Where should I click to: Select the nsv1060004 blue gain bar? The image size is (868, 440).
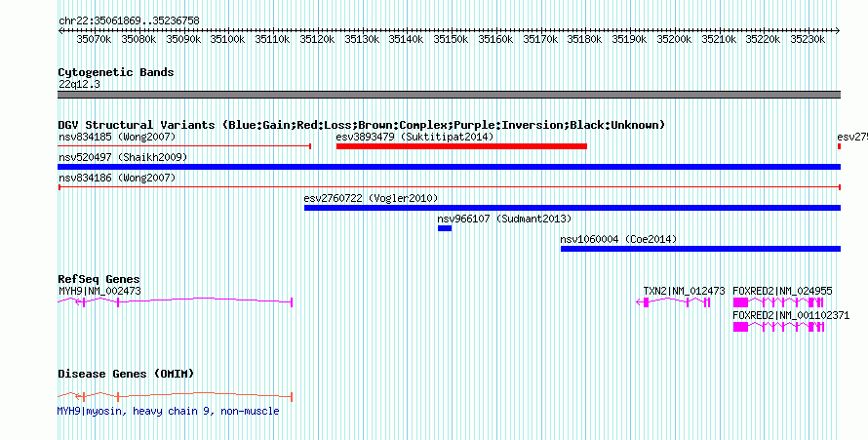click(700, 249)
